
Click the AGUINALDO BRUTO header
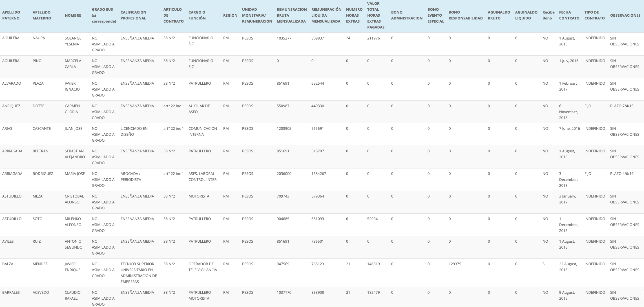tap(499, 15)
